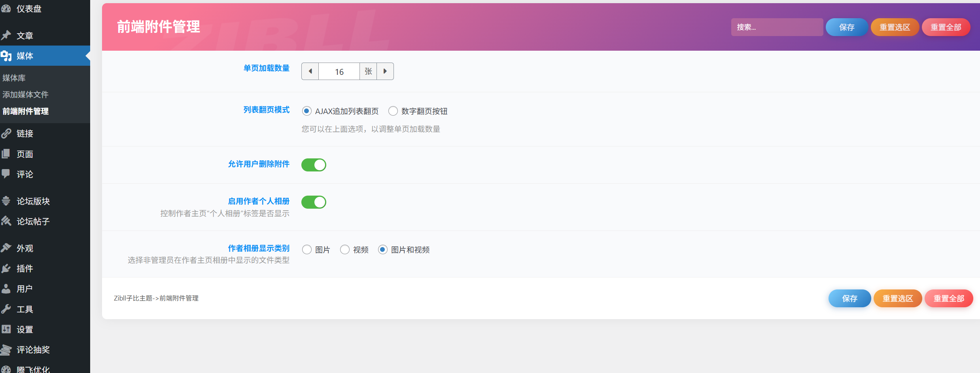Viewport: 980px width, 373px height.
Task: Click the top 保存 button
Action: tap(847, 27)
